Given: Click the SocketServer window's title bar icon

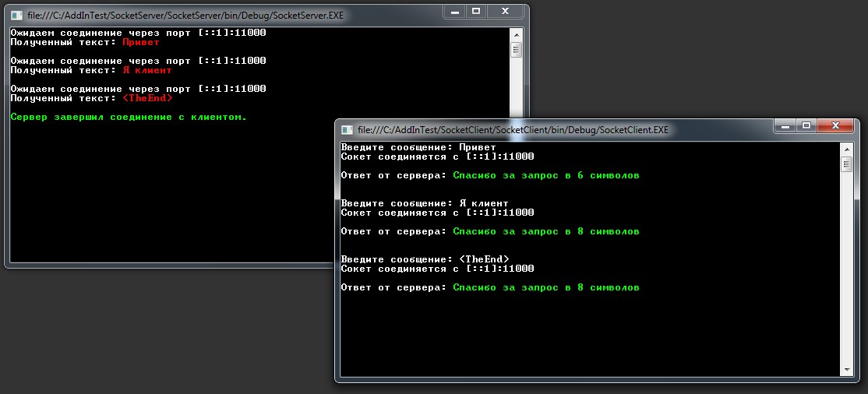Looking at the screenshot, I should pos(16,16).
